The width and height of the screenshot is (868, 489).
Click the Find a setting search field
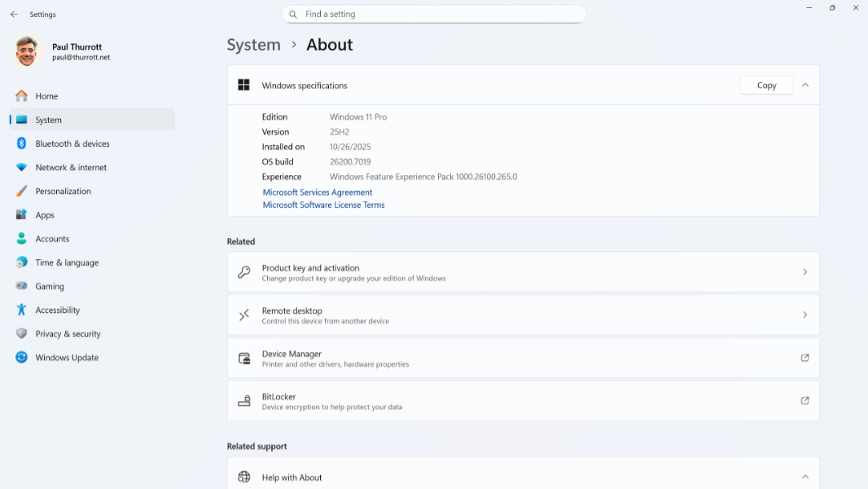pos(434,14)
